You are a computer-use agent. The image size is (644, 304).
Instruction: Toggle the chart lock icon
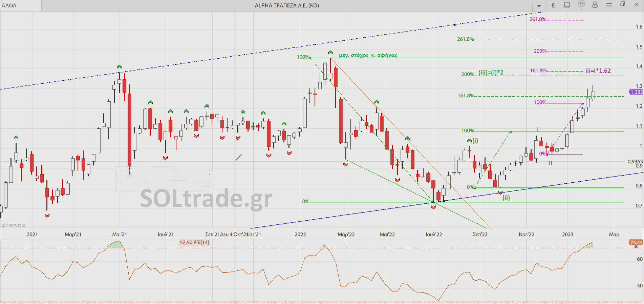click(x=595, y=5)
